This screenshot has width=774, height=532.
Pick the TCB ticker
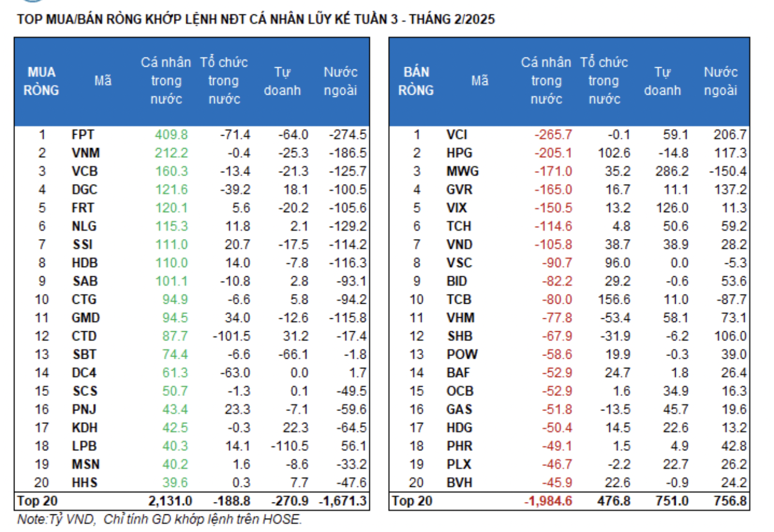coord(459,300)
